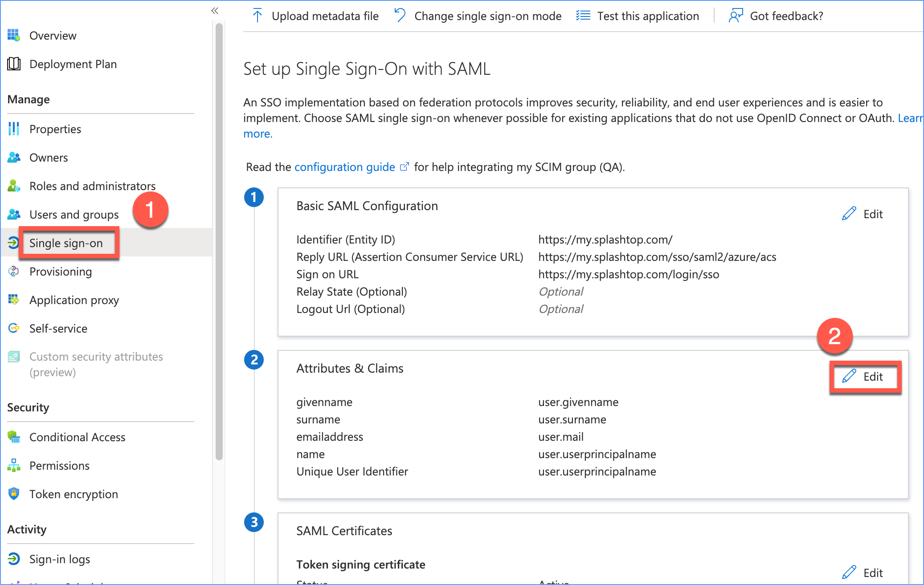924x585 pixels.
Task: Click the Custom security attributes icon
Action: 14,357
